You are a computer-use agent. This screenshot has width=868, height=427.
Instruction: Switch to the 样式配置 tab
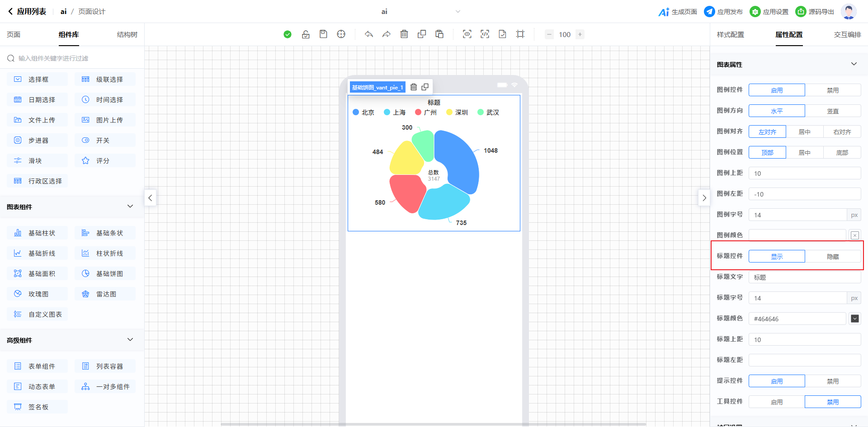click(x=730, y=35)
